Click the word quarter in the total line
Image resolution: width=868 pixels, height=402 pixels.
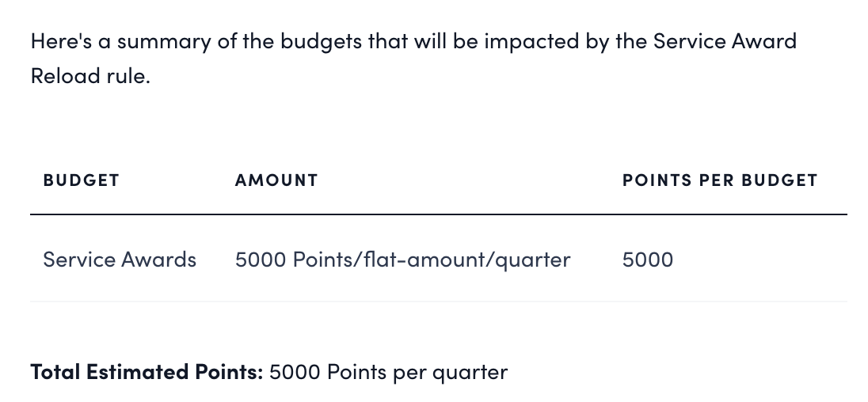(469, 372)
